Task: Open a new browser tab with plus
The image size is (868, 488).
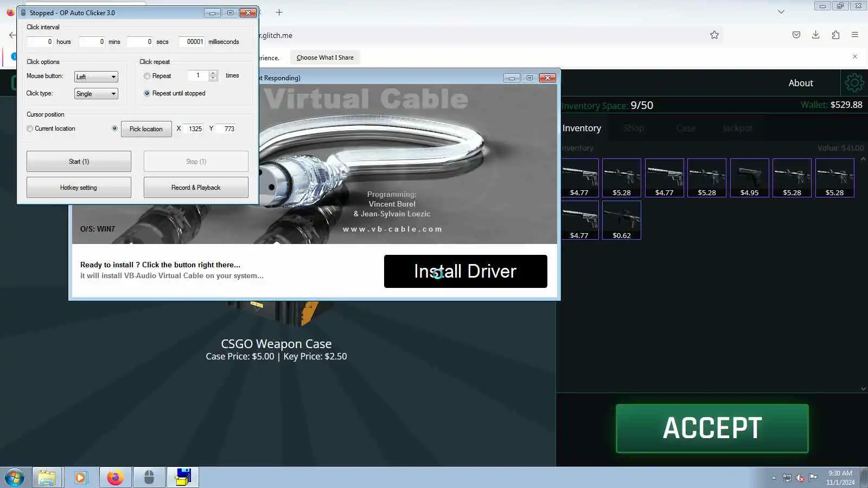Action: (279, 12)
